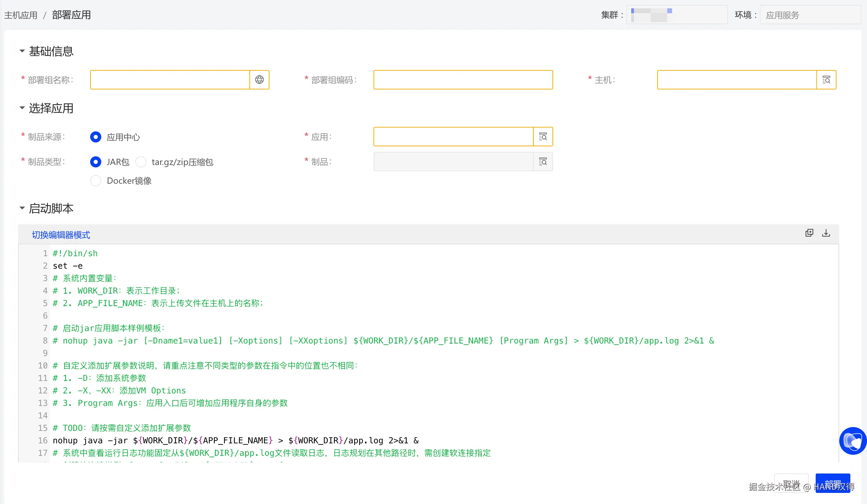Collapse the 选择应用 section
Screen dimensions: 867x504
click(22, 108)
